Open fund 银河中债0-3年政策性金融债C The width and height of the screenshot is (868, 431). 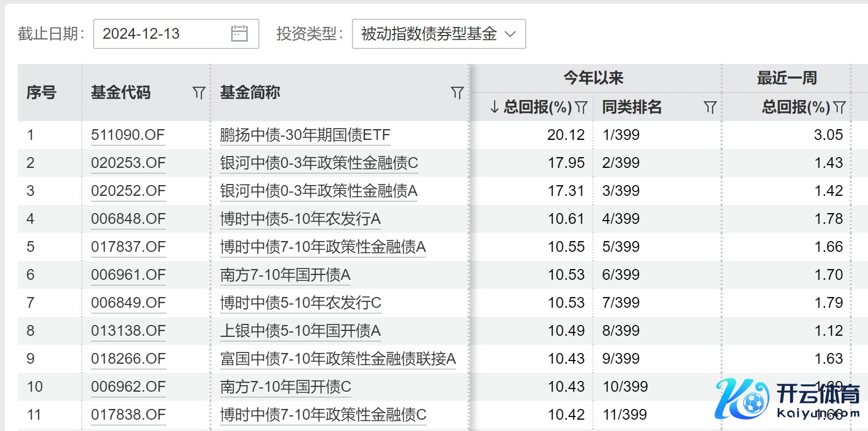click(x=319, y=163)
